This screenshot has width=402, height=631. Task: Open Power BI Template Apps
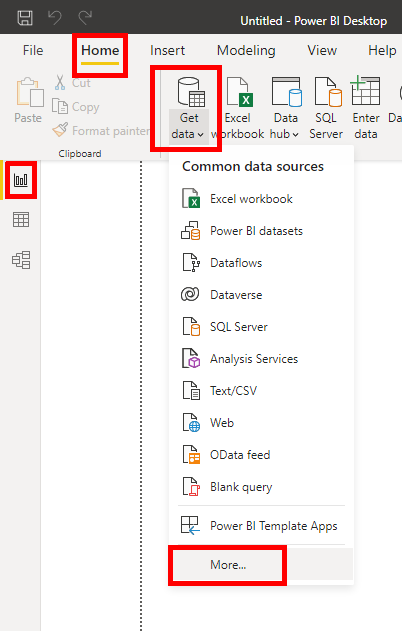click(261, 526)
